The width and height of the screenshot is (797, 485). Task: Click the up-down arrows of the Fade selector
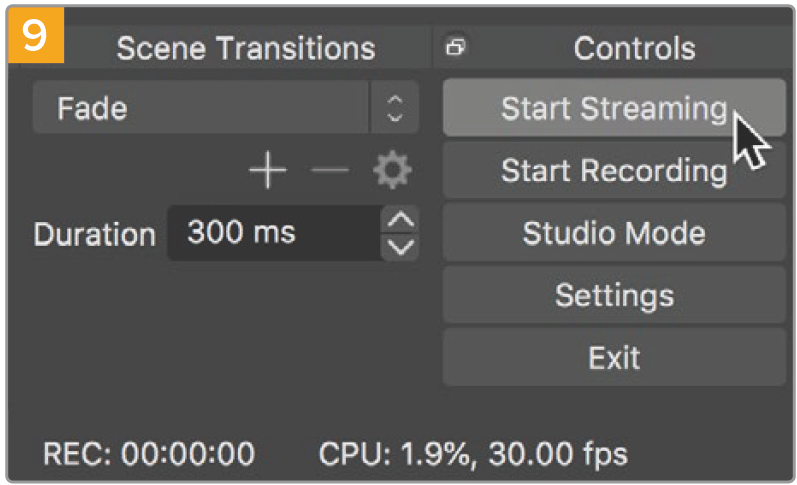click(x=395, y=107)
